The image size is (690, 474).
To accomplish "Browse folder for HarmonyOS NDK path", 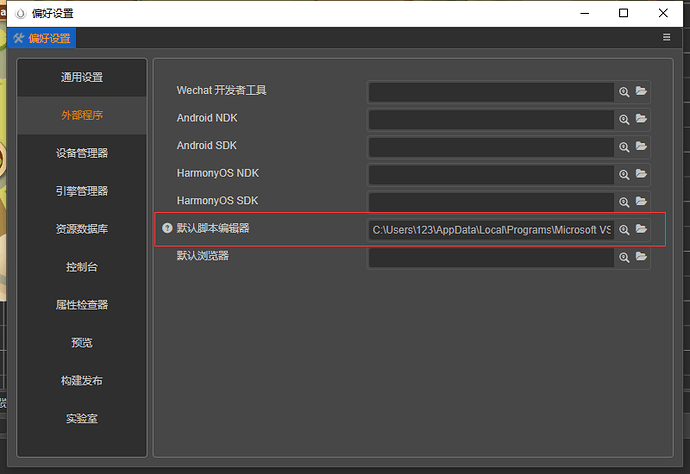I will [x=641, y=174].
